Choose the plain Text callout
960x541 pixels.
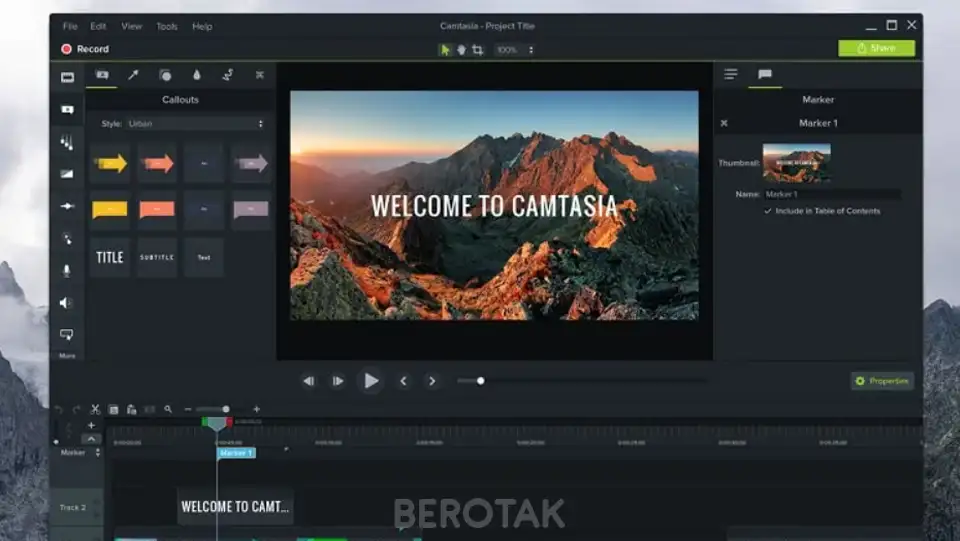point(204,258)
